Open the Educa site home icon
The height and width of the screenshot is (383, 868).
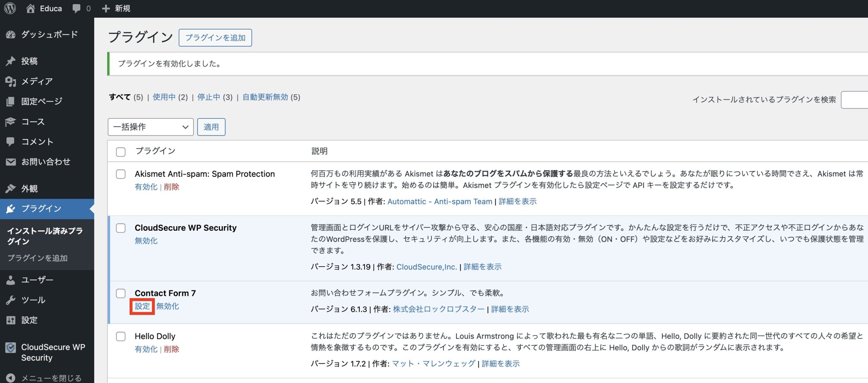point(31,8)
